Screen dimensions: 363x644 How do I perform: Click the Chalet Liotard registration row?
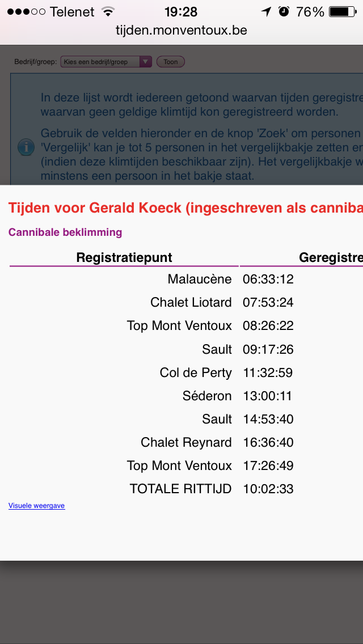(181, 303)
